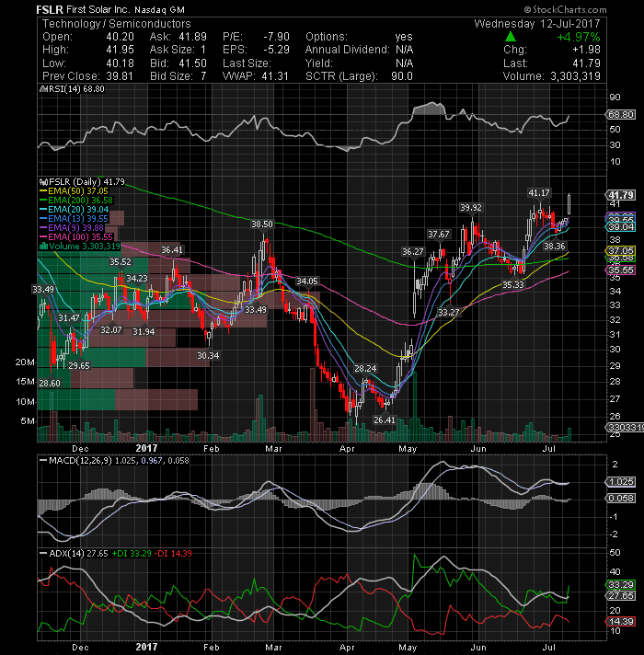Image resolution: width=644 pixels, height=655 pixels.
Task: Click the 35.33 price label
Action: (512, 285)
